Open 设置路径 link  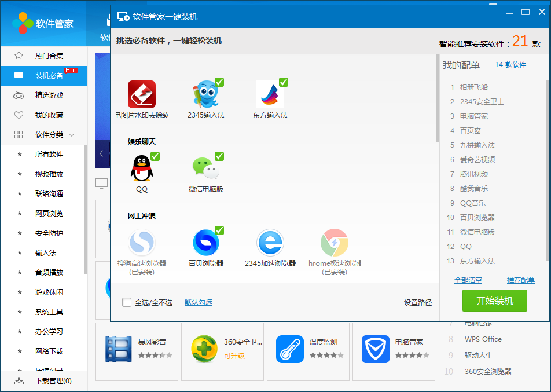pos(417,302)
